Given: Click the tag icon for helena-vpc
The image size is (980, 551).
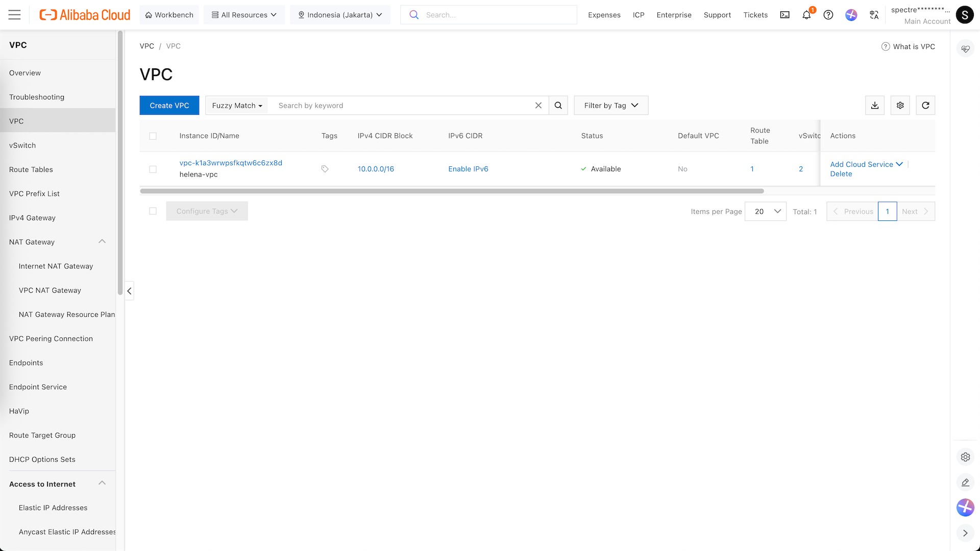Looking at the screenshot, I should click(325, 169).
